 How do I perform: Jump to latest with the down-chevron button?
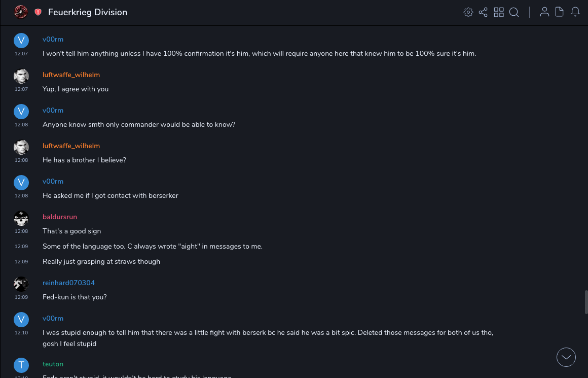pos(566,357)
